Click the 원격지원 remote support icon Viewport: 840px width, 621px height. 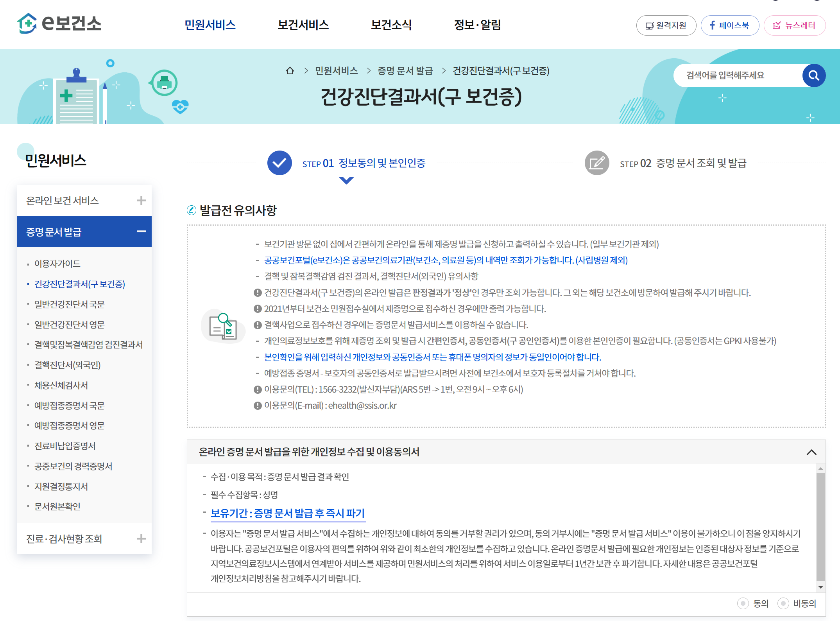tap(649, 25)
